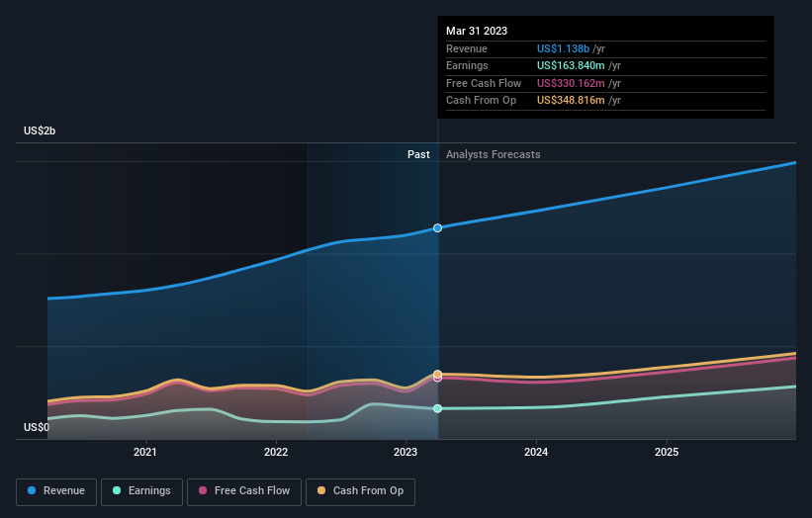Image resolution: width=812 pixels, height=518 pixels.
Task: Click the US$330.162m free cash flow value
Action: coord(571,83)
